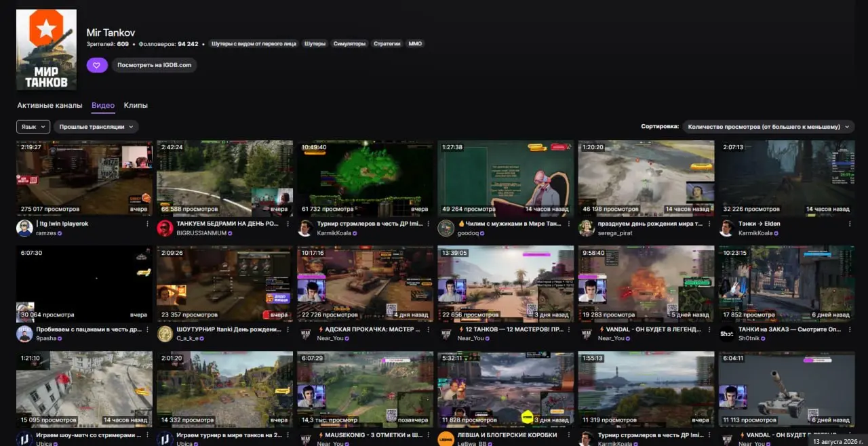Click the ltg !win !playerok video title

click(62, 224)
